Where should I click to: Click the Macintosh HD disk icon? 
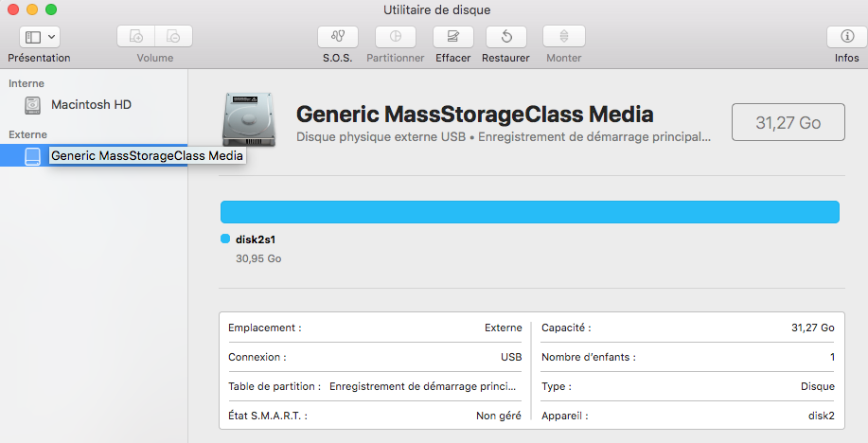tap(34, 104)
